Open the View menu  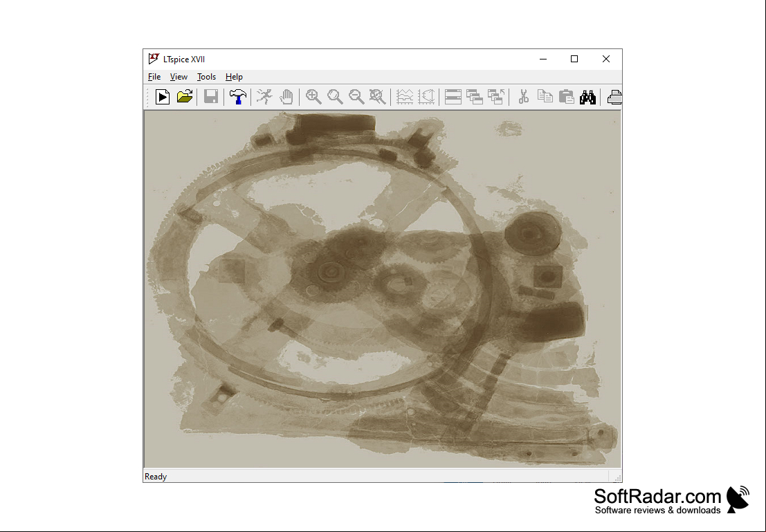point(179,77)
